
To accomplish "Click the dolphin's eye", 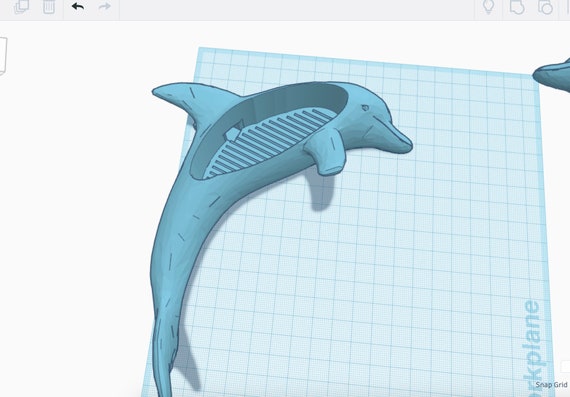I will pyautogui.click(x=365, y=108).
